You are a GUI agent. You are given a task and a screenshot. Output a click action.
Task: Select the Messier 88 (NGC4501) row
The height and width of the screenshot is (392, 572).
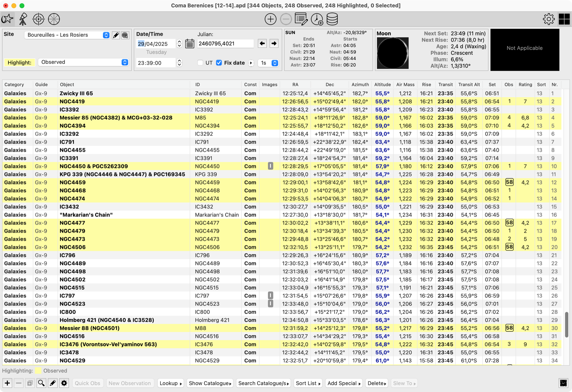(x=282, y=328)
